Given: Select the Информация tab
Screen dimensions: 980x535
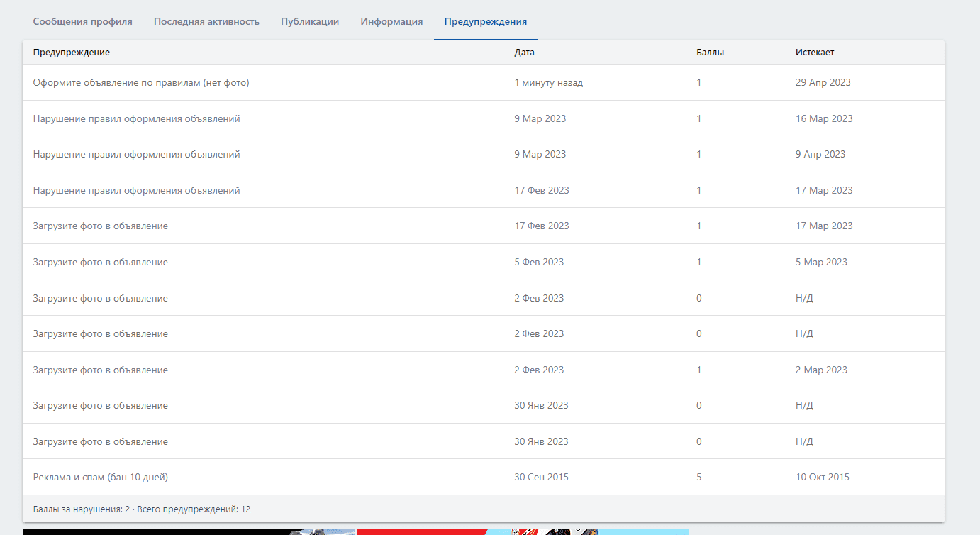Looking at the screenshot, I should tap(391, 21).
